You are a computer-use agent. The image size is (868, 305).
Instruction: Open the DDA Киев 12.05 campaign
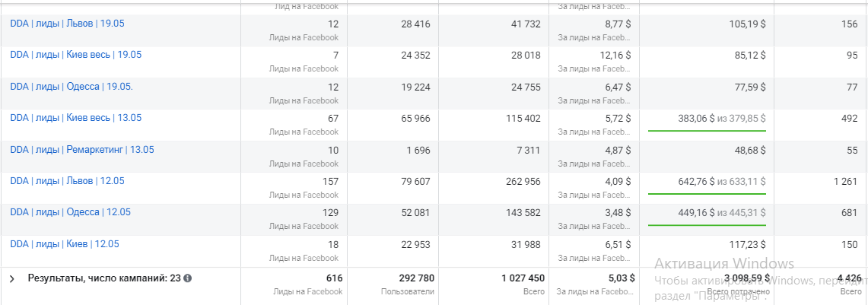64,244
